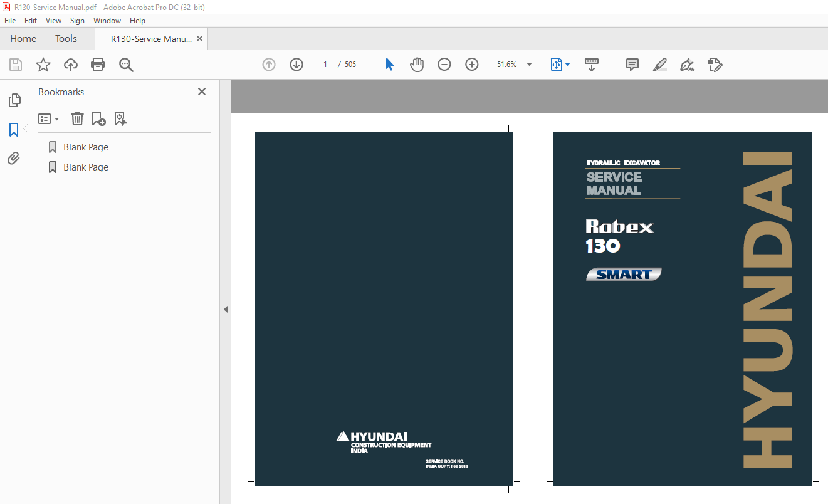828x504 pixels.
Task: Click the SERVICE MANUAL title text
Action: (614, 184)
